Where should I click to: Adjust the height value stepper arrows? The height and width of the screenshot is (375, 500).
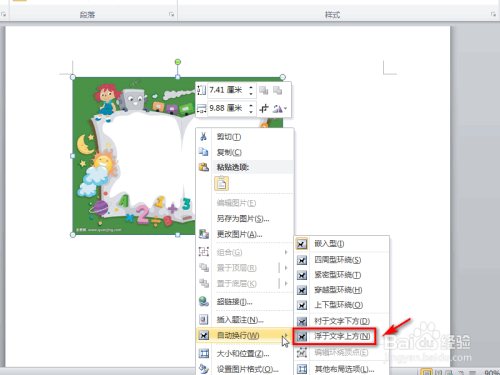pyautogui.click(x=251, y=90)
